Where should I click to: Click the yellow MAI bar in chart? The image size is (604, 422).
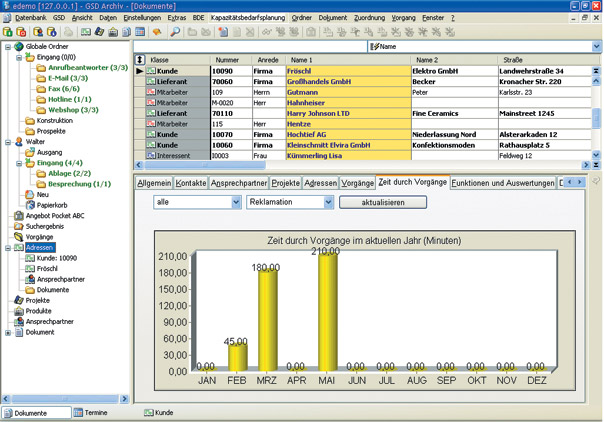pyautogui.click(x=326, y=310)
